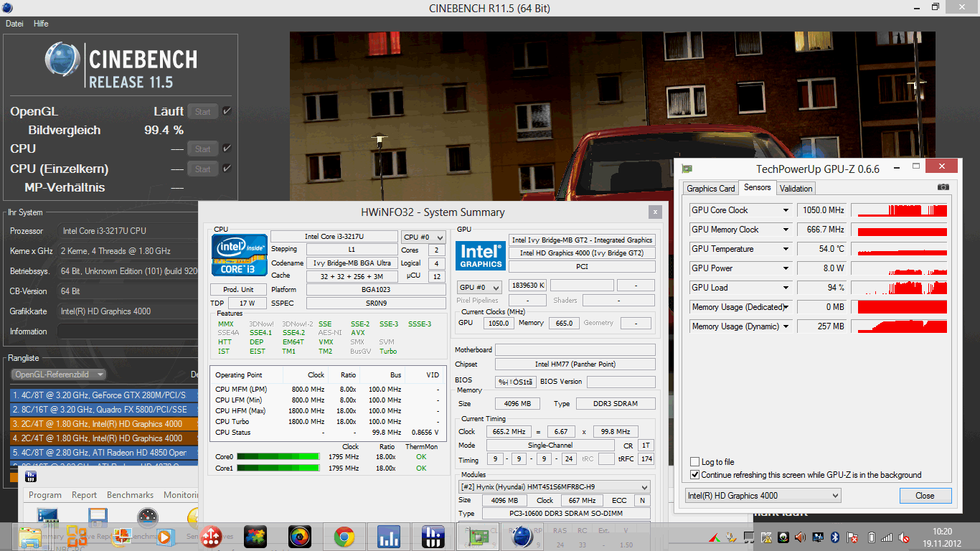Launch Windows Media Player from the taskbar

coord(164,537)
